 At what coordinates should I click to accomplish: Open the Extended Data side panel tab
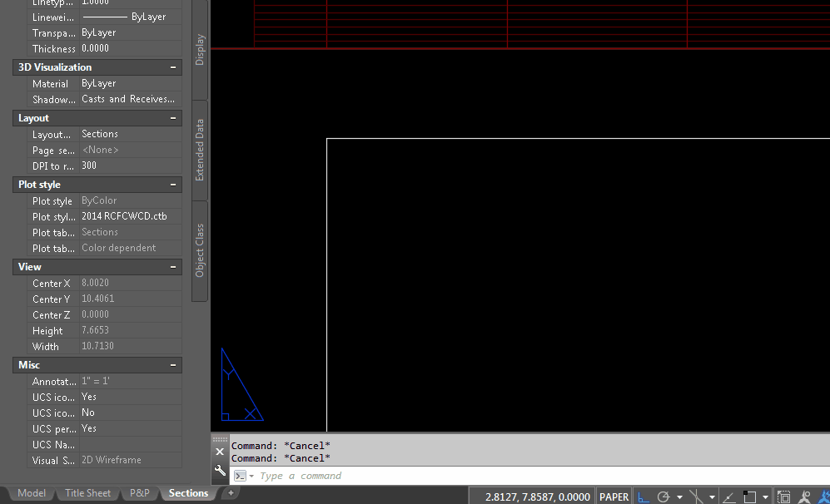tap(199, 151)
